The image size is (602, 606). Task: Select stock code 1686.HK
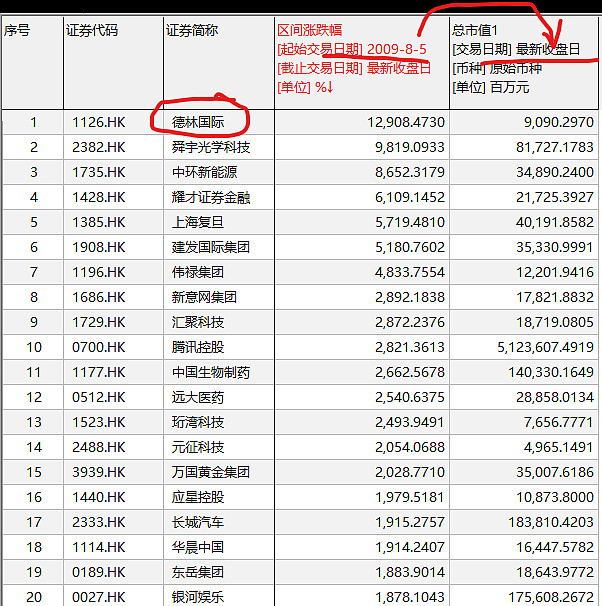(99, 297)
